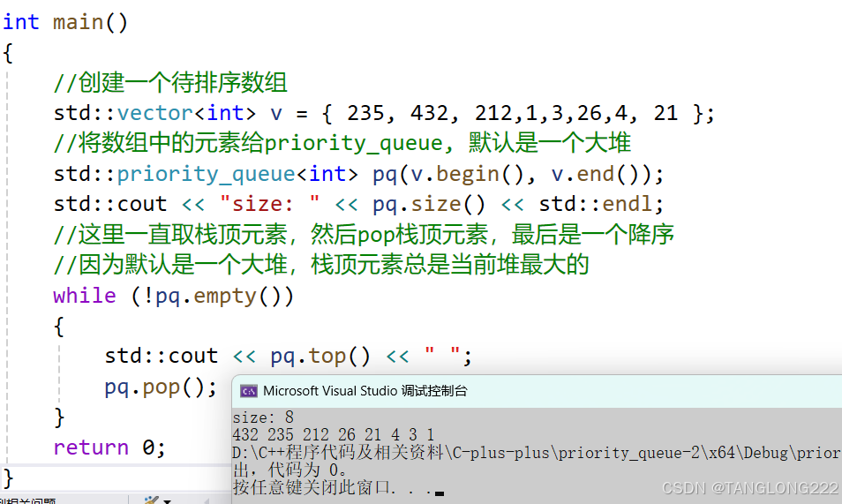Viewport: 842px width, 504px height.
Task: Click the '按任意键关闭此窗口' console line
Action: pos(338,487)
